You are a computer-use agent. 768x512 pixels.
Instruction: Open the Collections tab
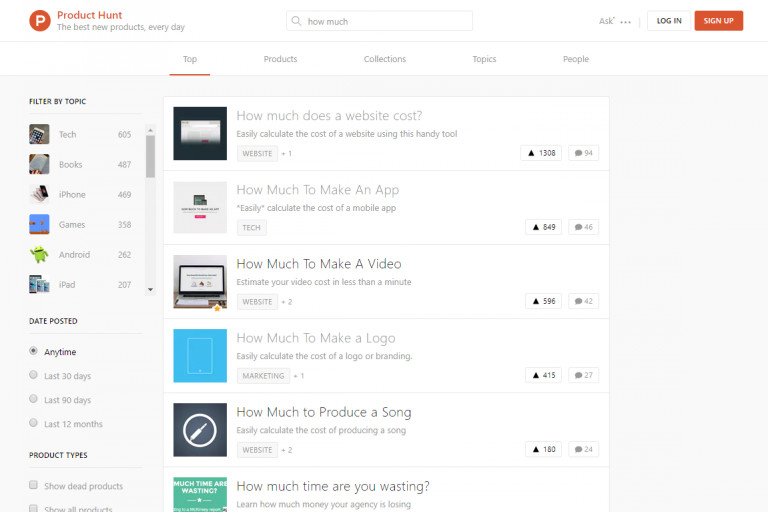pos(385,59)
